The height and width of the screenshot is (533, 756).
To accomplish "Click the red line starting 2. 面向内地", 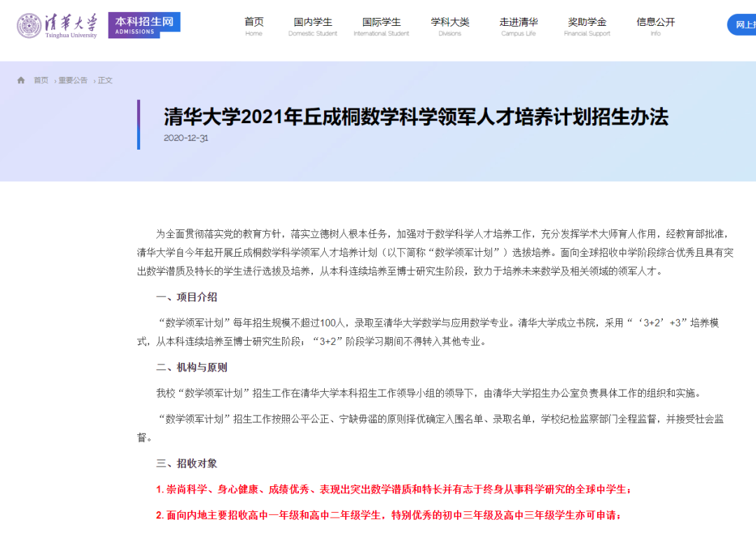I will pos(388,516).
